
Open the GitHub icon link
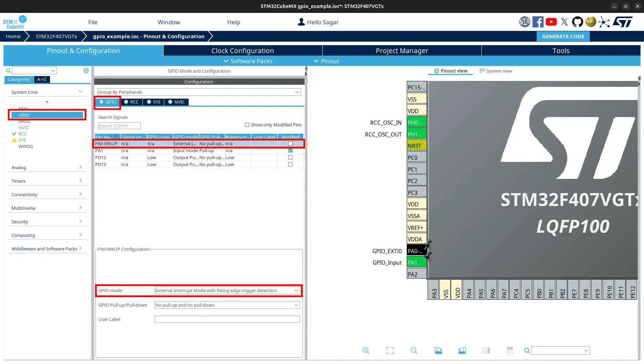pyautogui.click(x=577, y=22)
